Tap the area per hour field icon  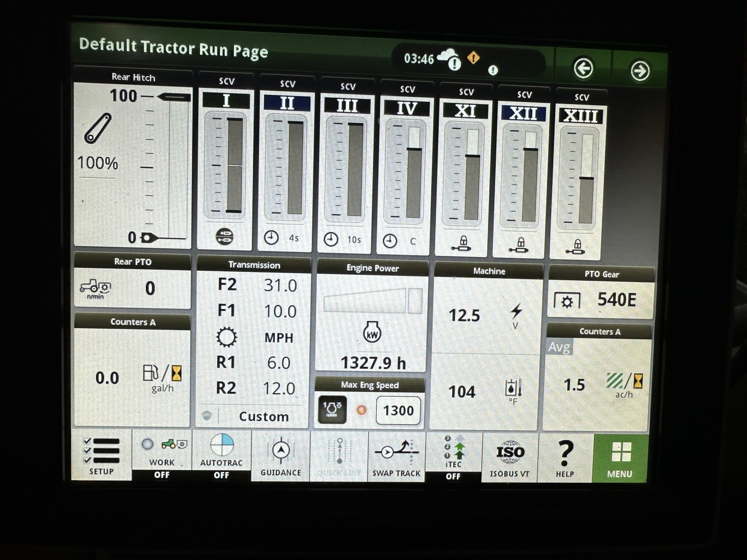624,385
